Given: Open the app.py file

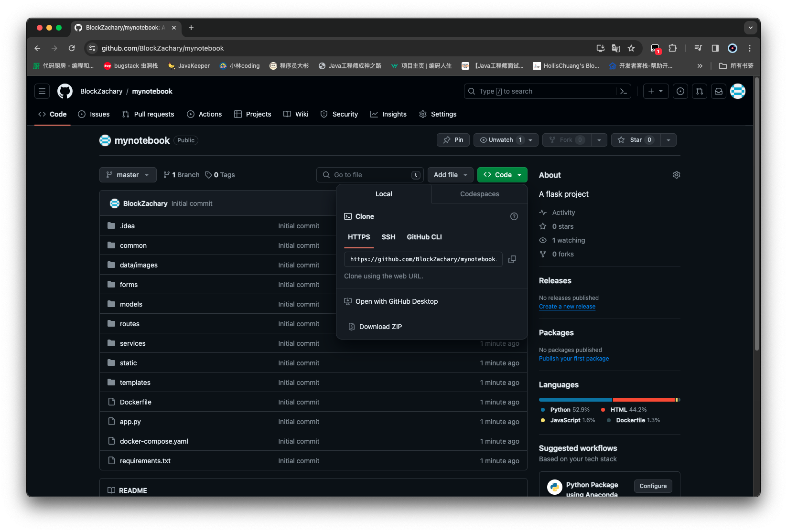Looking at the screenshot, I should (x=130, y=422).
